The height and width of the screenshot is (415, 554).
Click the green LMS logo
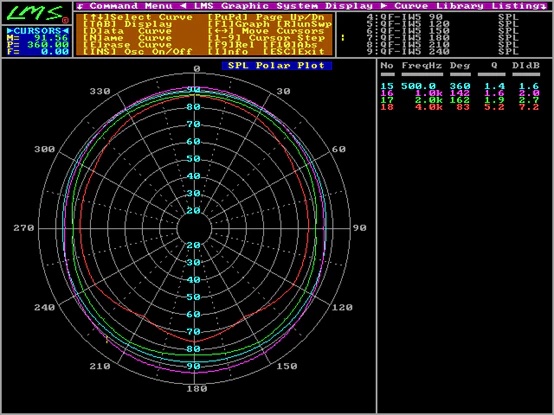point(35,13)
